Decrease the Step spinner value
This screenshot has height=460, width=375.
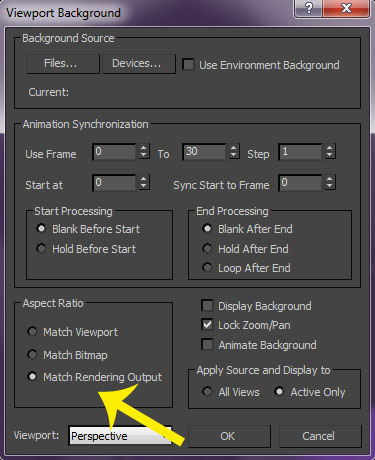point(330,156)
